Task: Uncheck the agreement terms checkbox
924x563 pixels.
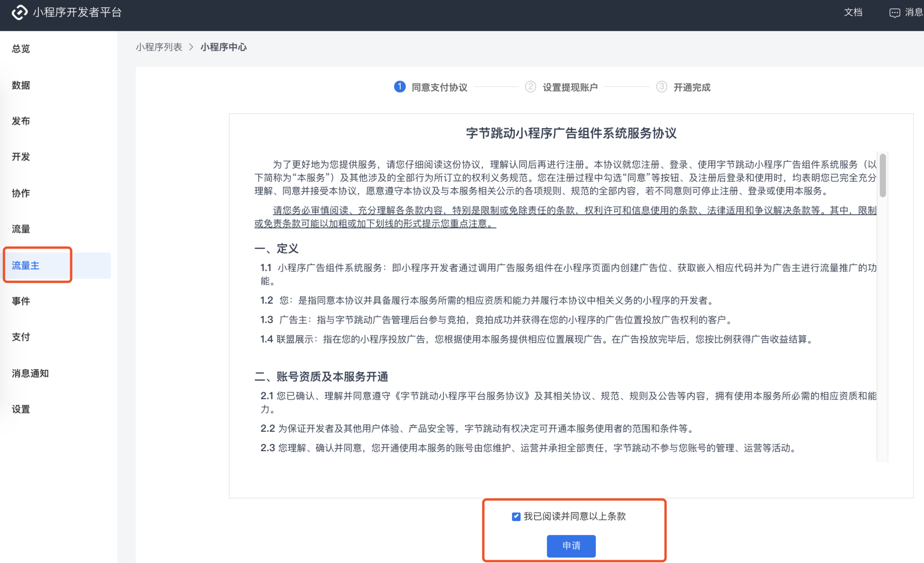Action: (x=515, y=516)
